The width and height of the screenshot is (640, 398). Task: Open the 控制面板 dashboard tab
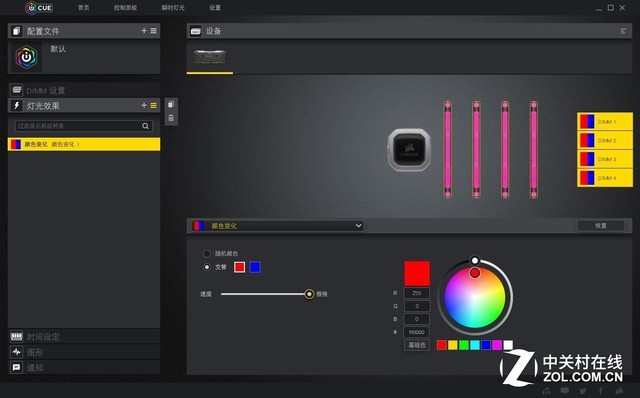coord(125,8)
